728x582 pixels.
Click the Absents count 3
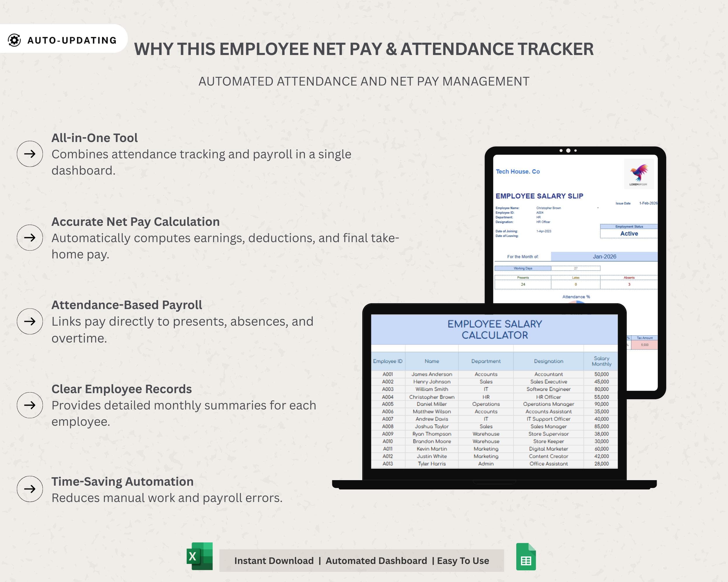[629, 284]
